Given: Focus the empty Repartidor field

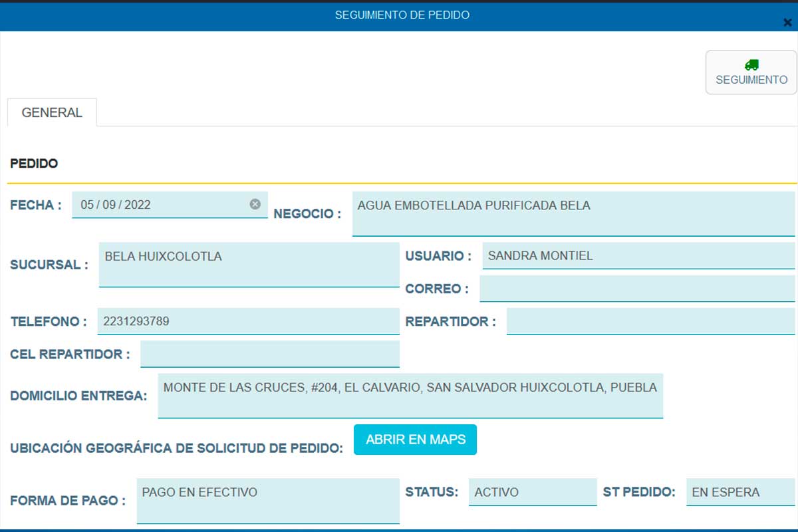Looking at the screenshot, I should point(651,321).
